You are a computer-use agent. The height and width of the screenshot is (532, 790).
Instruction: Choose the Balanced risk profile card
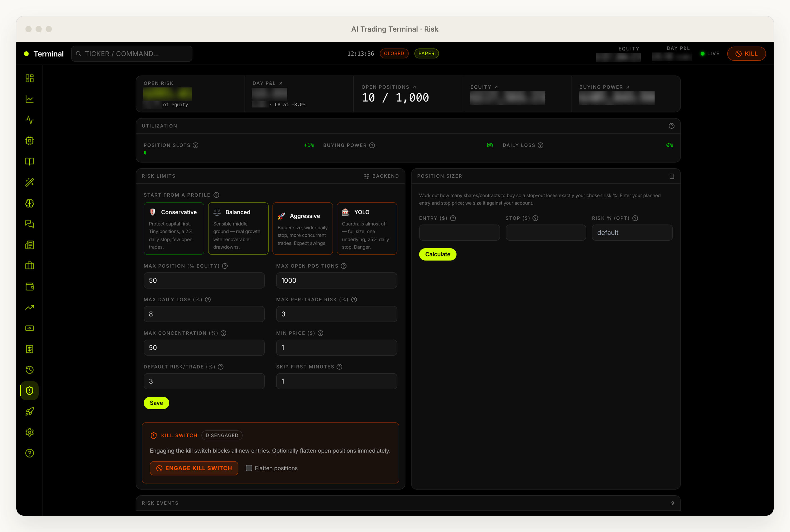[238, 229]
